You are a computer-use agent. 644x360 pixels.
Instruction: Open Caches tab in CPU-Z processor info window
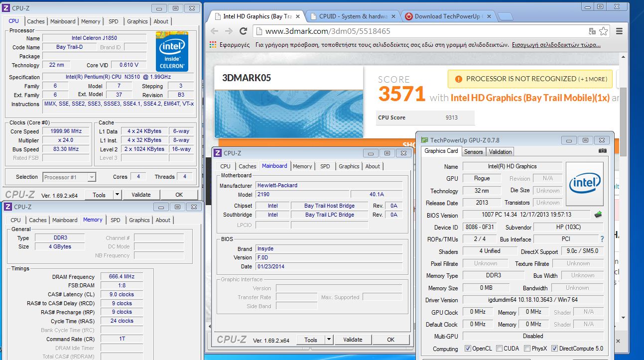coord(35,21)
